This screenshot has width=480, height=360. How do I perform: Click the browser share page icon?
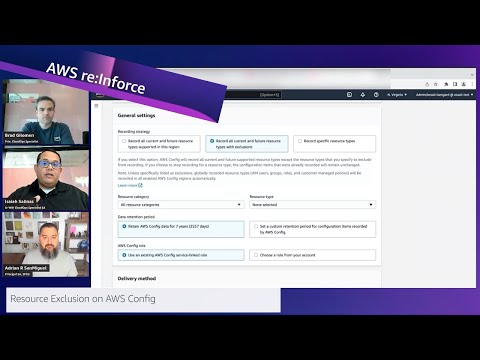[x=427, y=84]
